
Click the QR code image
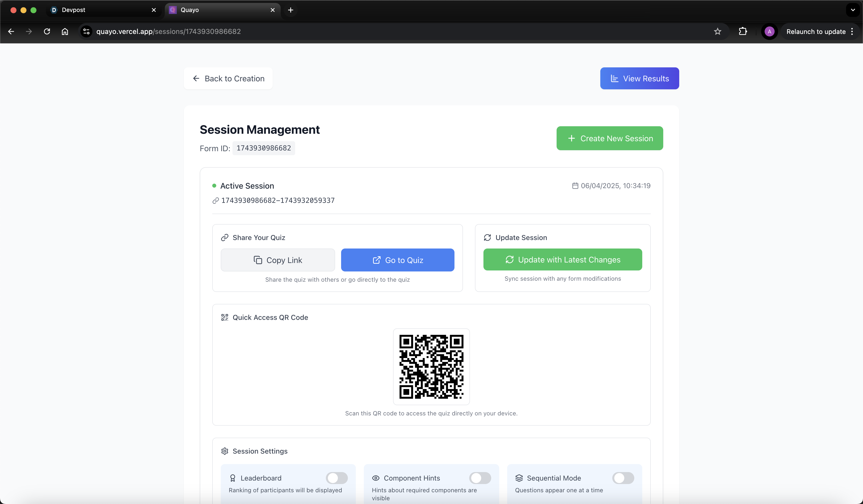click(431, 367)
